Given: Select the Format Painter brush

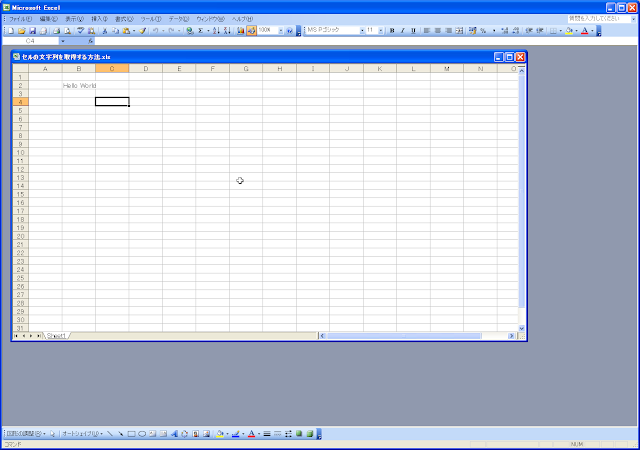Looking at the screenshot, I should [142, 31].
